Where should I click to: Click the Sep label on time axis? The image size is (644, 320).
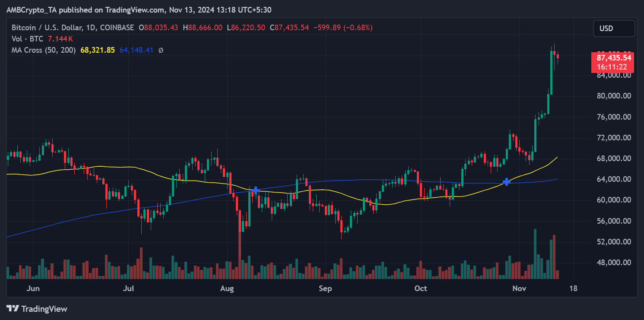pyautogui.click(x=325, y=288)
